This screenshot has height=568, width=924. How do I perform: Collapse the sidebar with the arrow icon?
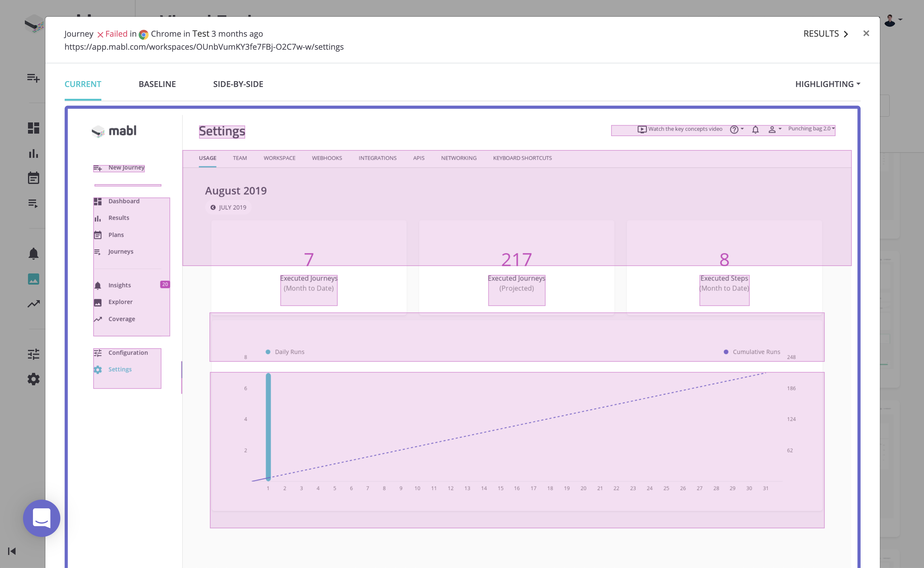(12, 551)
